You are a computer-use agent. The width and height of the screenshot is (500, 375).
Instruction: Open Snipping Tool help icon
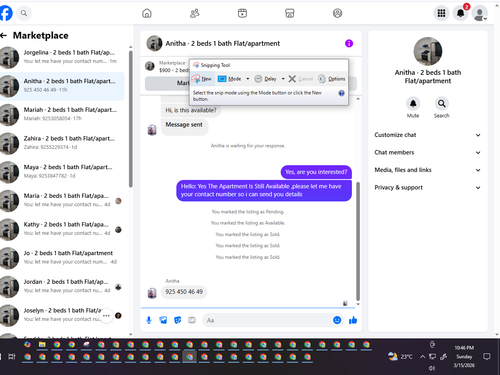342,93
